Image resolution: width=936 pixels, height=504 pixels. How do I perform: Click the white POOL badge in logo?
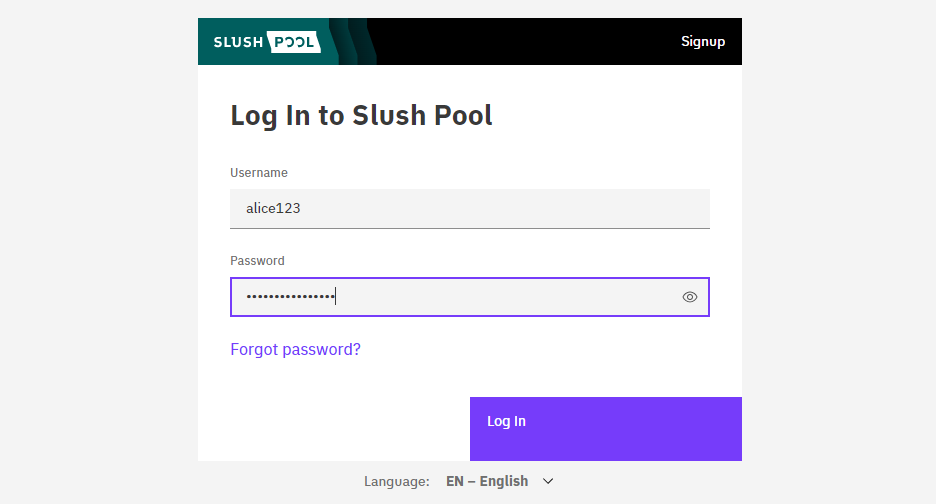click(x=294, y=42)
